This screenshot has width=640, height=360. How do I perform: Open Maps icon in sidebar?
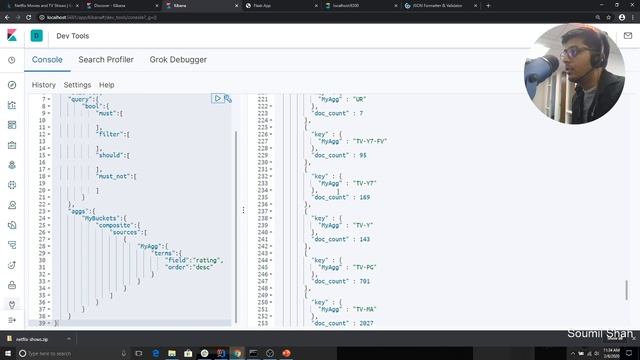point(12,165)
